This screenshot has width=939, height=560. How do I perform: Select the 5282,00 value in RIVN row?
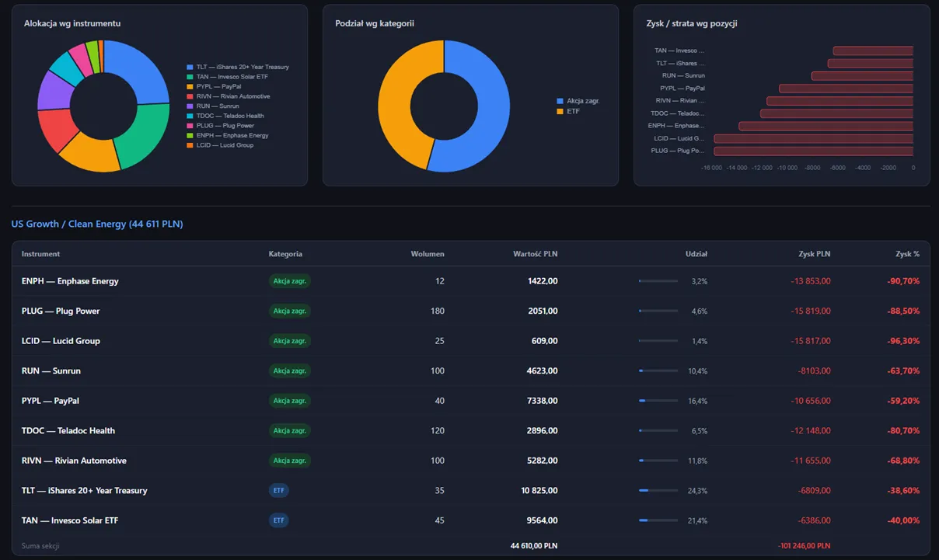tap(542, 461)
